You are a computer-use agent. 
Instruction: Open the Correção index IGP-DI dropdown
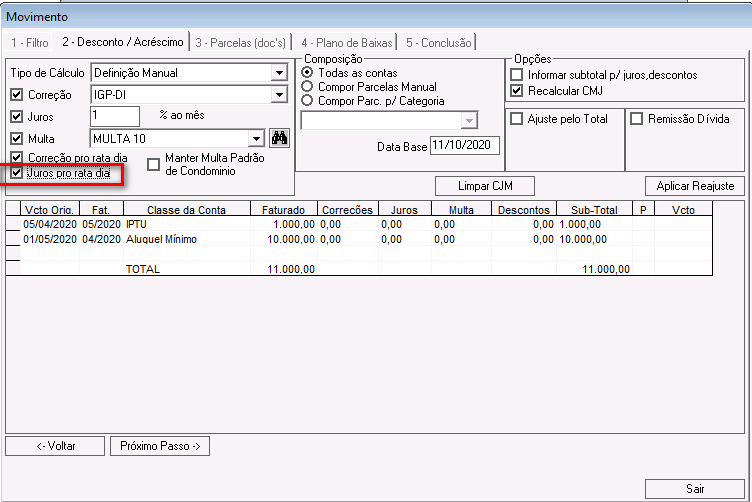click(279, 94)
